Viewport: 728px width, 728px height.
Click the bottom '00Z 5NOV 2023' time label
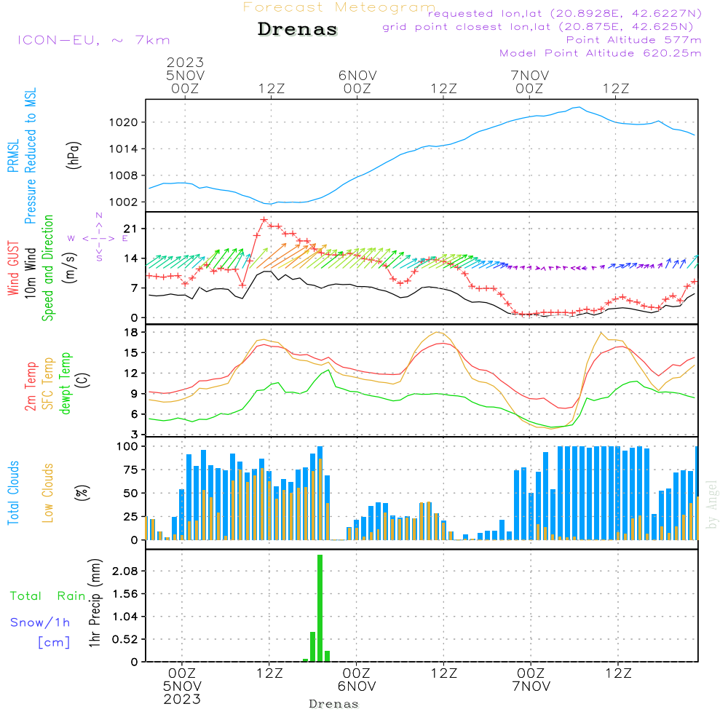182,687
